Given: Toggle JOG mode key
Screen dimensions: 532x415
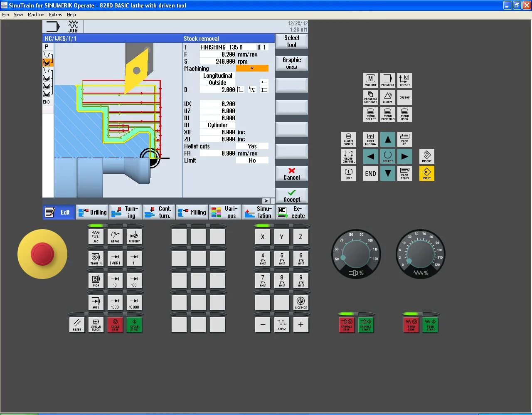Looking at the screenshot, I should (96, 237).
